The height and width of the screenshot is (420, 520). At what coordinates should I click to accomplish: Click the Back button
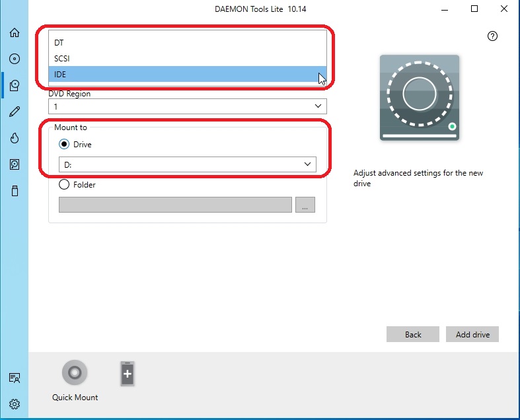[x=413, y=334]
